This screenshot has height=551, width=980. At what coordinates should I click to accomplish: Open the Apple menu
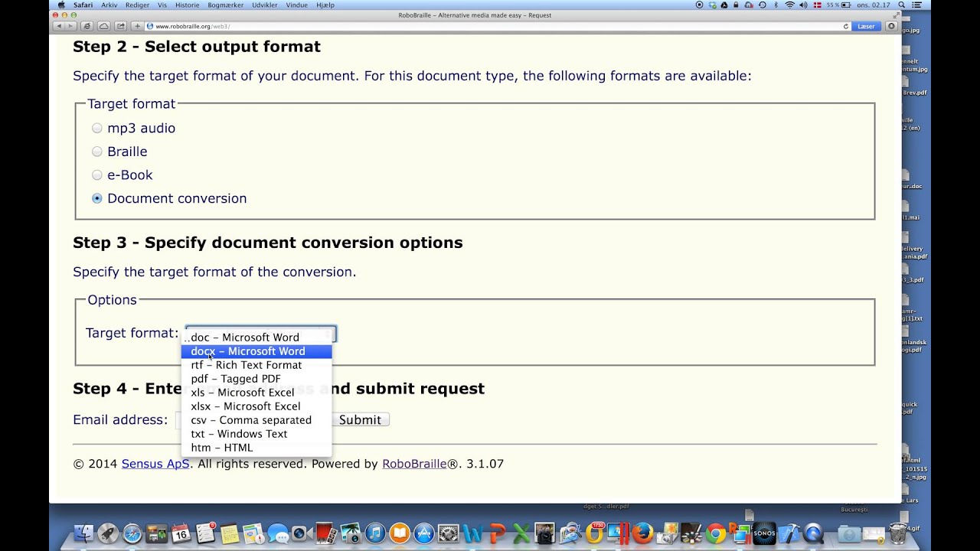[61, 5]
